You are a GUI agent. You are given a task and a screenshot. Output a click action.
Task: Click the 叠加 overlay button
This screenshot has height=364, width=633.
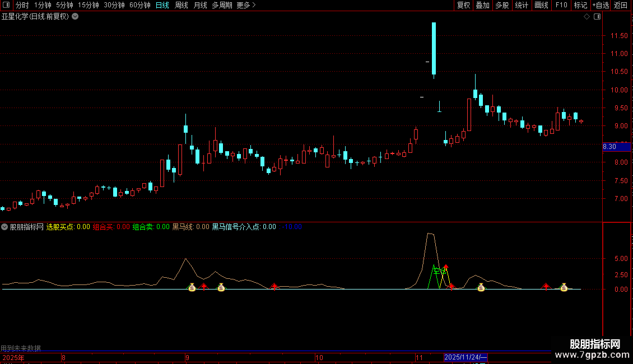(x=483, y=5)
